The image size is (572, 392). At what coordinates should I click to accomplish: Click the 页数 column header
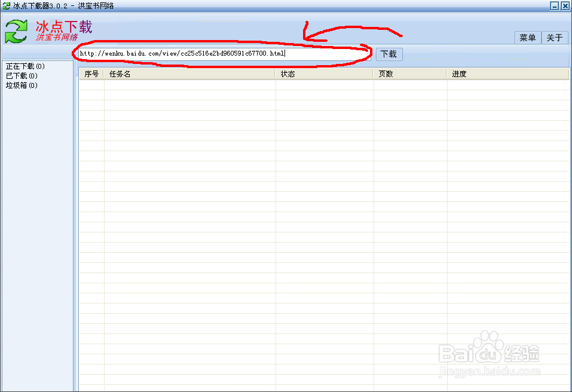(x=410, y=74)
